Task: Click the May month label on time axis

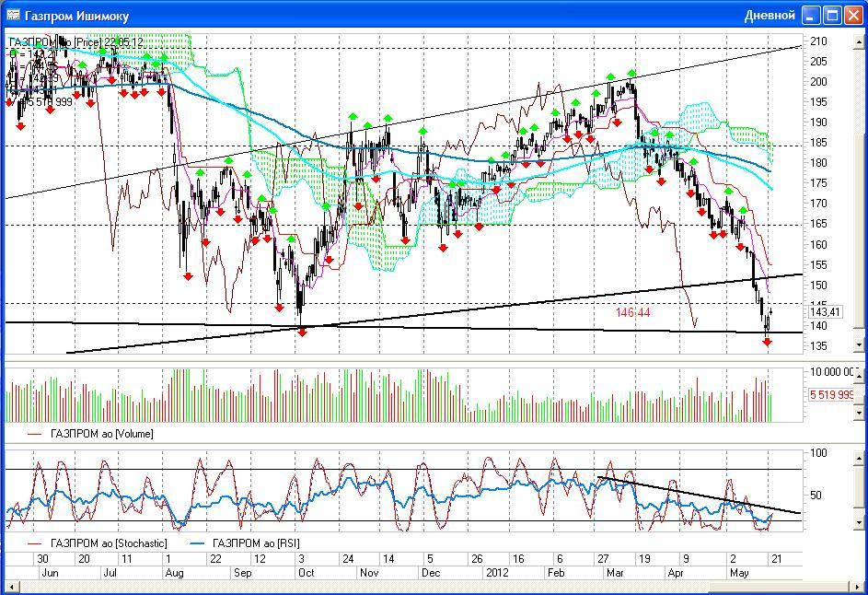Action: point(739,573)
